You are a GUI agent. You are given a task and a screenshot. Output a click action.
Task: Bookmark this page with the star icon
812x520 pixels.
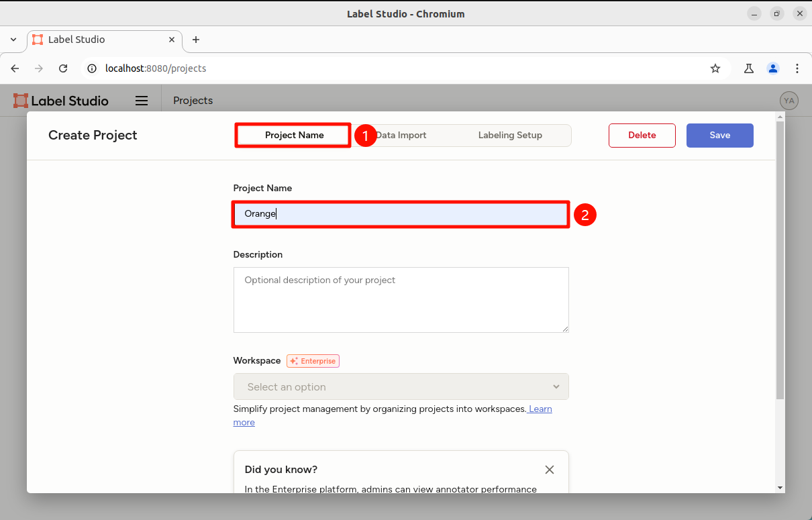[715, 68]
